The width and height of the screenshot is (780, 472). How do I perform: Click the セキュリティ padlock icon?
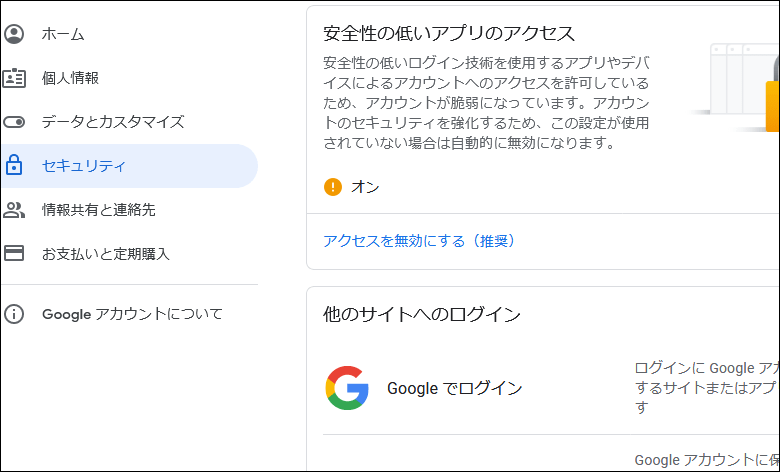(14, 166)
